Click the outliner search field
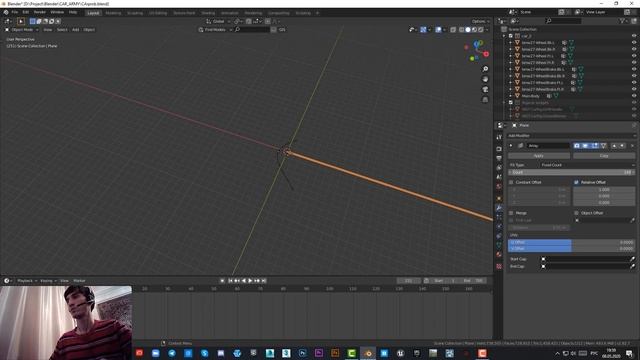Viewport: 640px width, 360px height. pyautogui.click(x=563, y=20)
